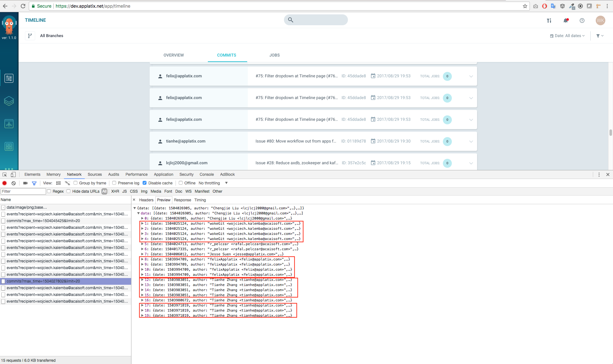
Task: Stop network recording with the red record button
Action: pos(4,183)
